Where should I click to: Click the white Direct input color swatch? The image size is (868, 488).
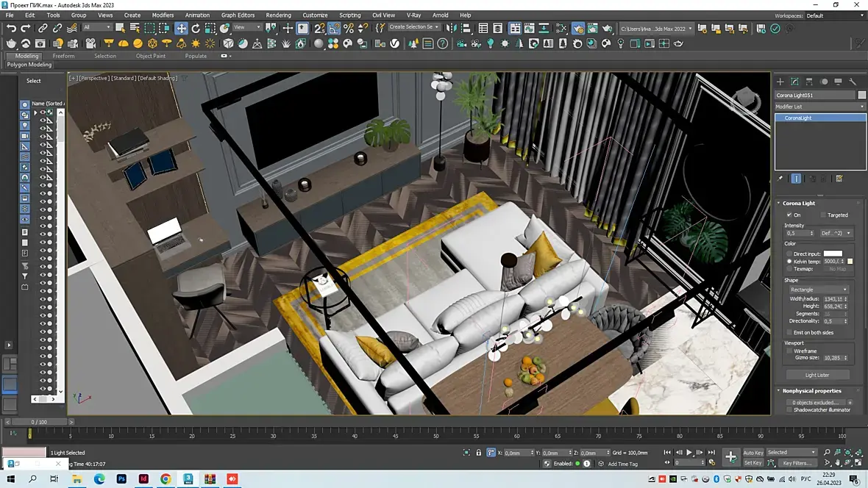833,254
